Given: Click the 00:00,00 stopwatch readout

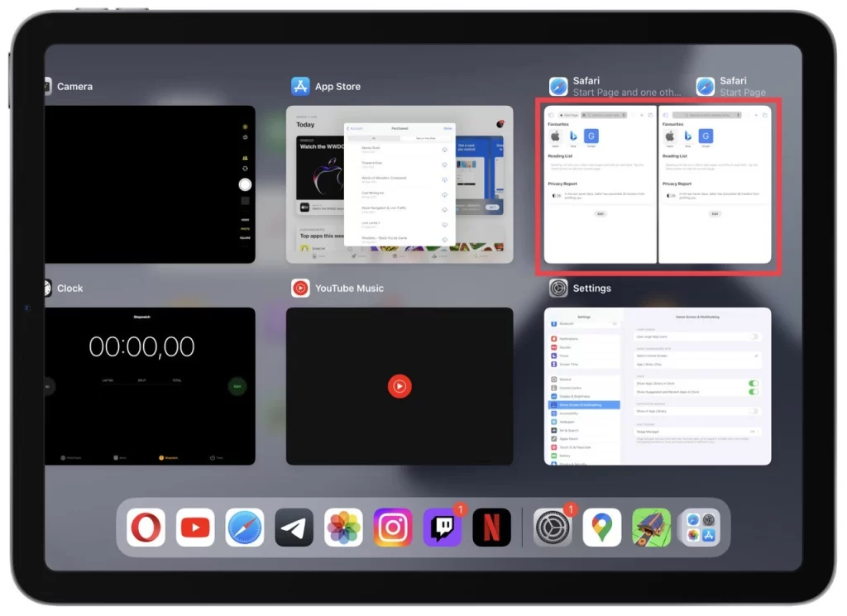Looking at the screenshot, I should click(x=141, y=346).
